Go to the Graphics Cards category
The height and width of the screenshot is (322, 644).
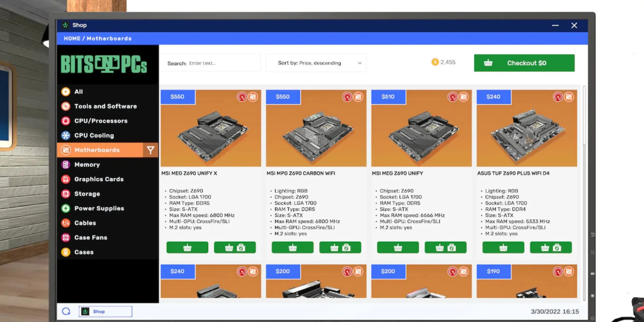99,179
